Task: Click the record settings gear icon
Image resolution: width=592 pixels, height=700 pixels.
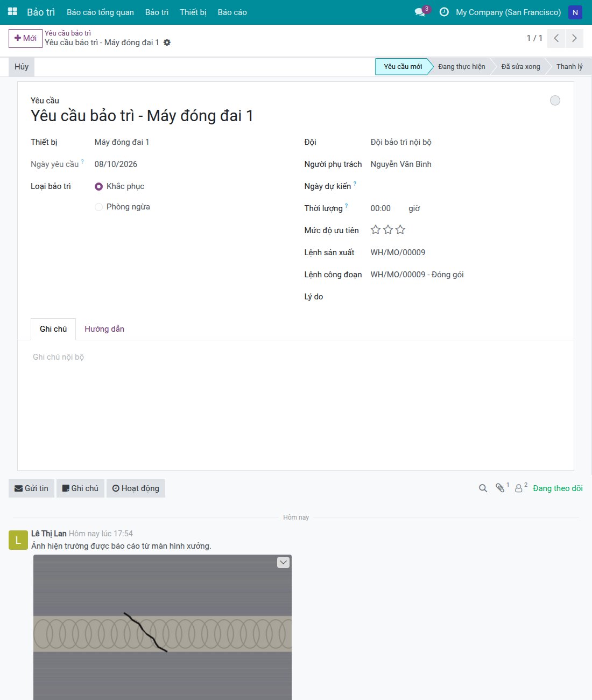Action: 167,43
